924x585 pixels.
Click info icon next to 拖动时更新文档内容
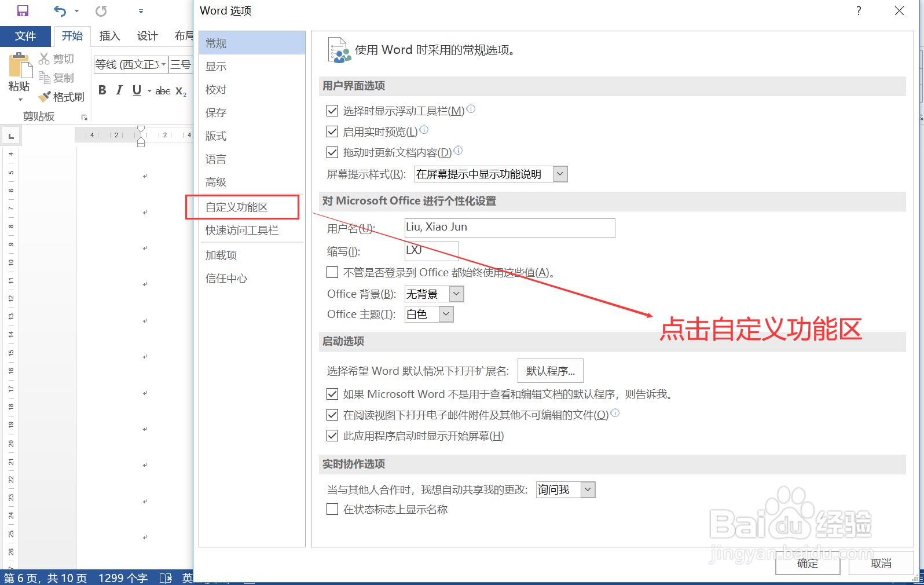click(458, 151)
